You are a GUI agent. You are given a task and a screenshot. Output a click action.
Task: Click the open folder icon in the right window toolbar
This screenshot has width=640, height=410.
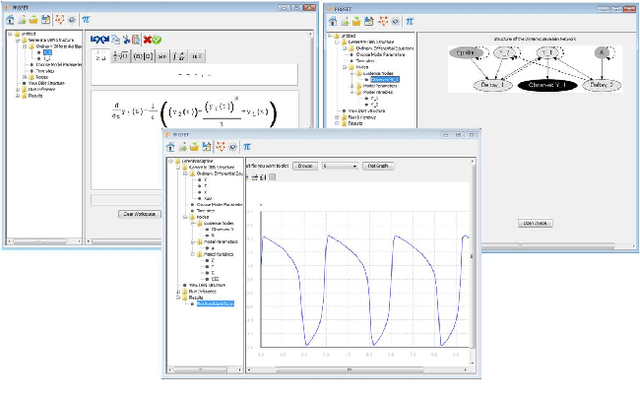tap(357, 22)
